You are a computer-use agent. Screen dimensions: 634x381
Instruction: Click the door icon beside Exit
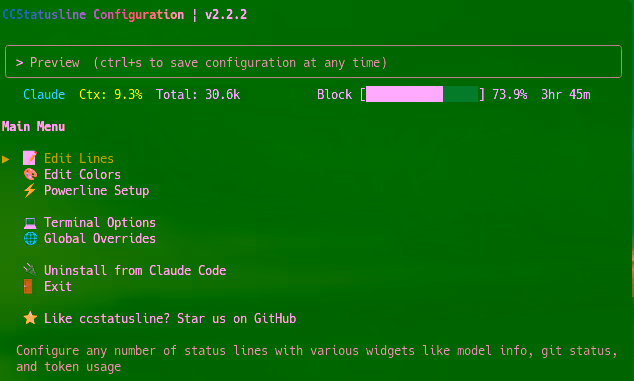(x=28, y=286)
